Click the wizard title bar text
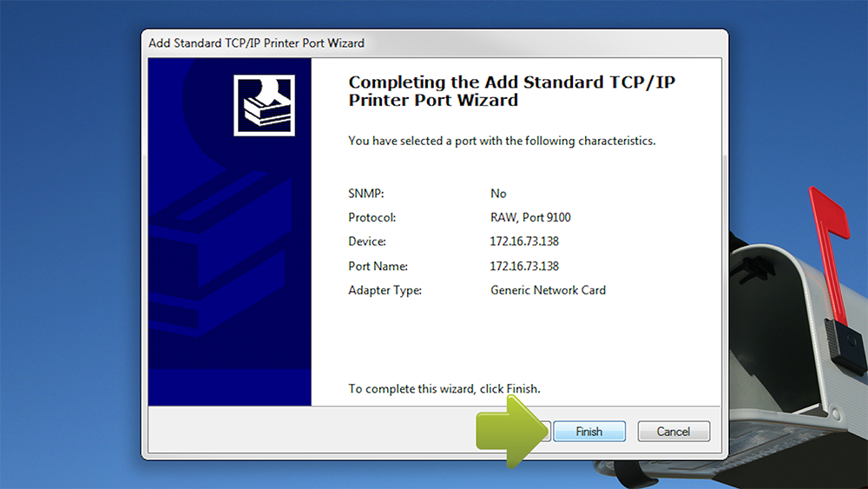 pos(256,43)
